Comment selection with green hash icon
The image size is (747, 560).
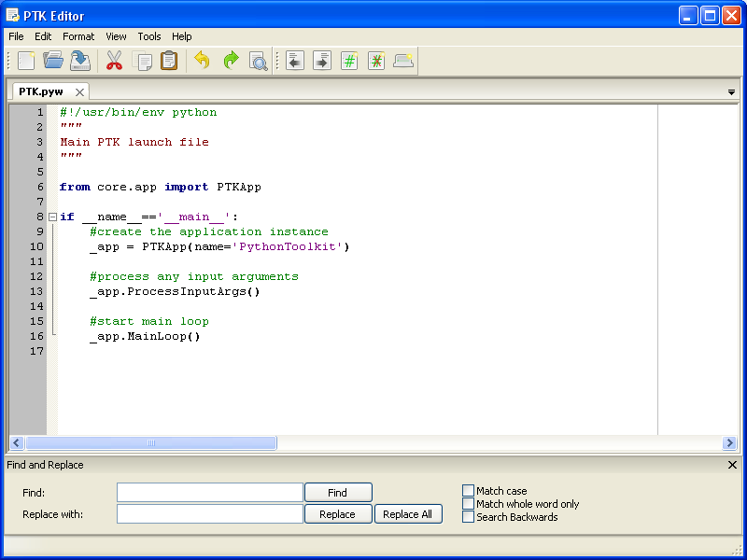(349, 61)
